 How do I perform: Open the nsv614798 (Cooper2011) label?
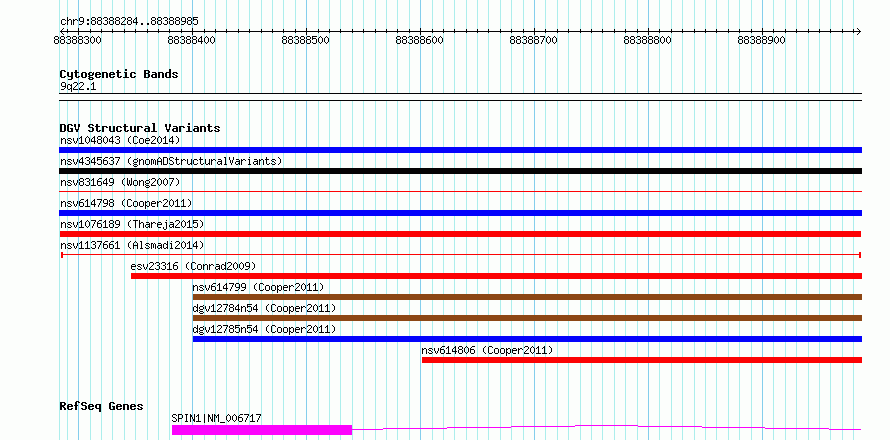click(x=126, y=203)
